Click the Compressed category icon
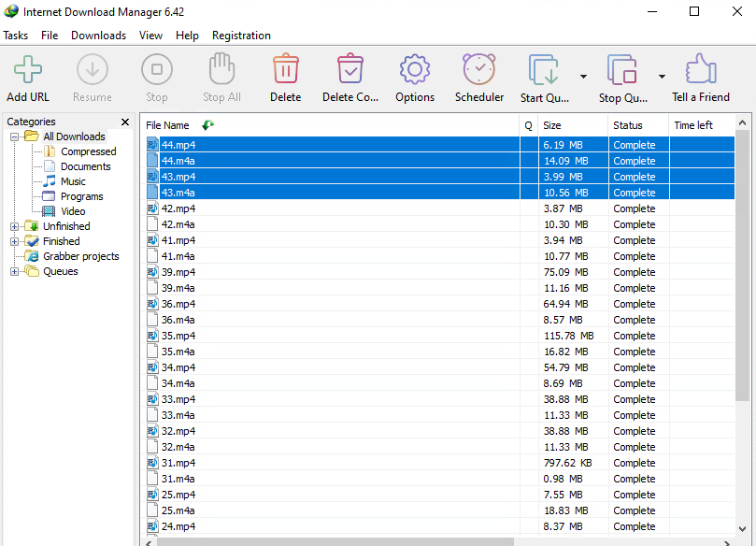 [x=50, y=151]
